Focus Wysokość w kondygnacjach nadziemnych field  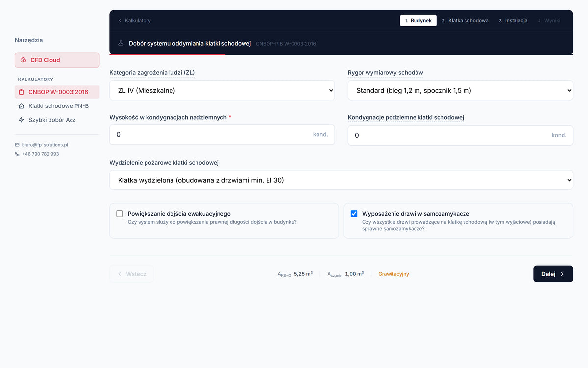pyautogui.click(x=222, y=134)
